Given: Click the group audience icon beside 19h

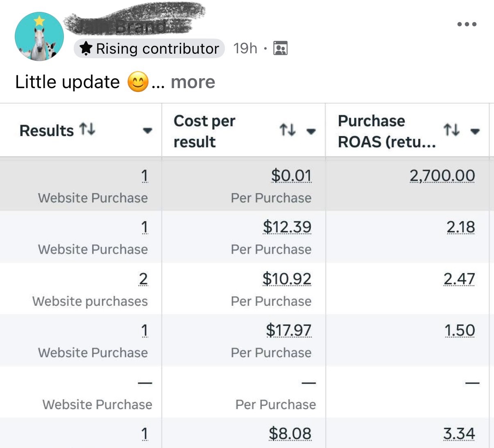Looking at the screenshot, I should point(281,48).
